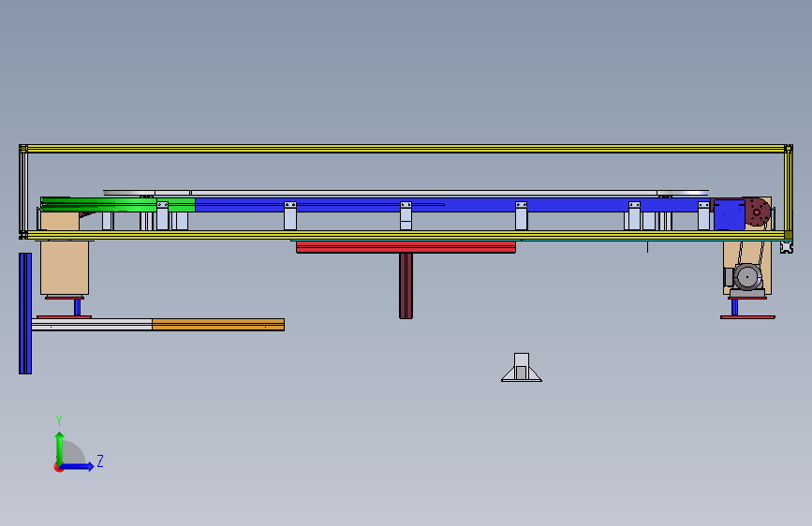Viewport: 812px width, 526px height.
Task: Click the Z axis label
Action: point(100,460)
